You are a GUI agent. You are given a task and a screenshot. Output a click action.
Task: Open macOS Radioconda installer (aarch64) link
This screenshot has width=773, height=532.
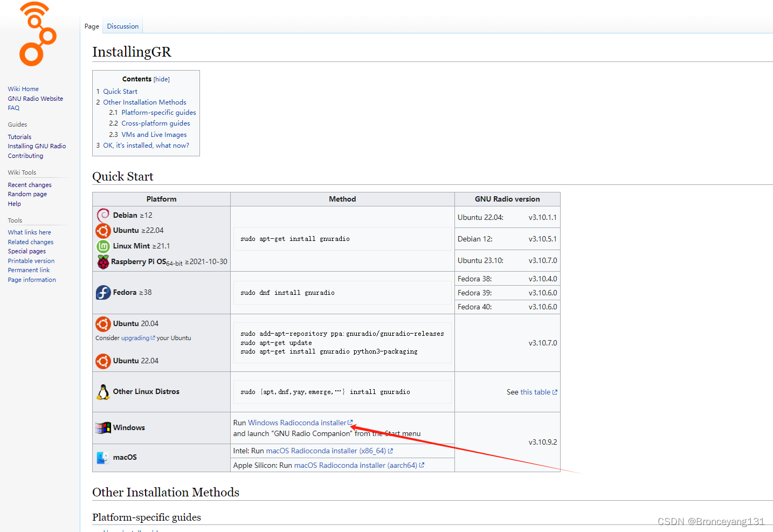[356, 465]
